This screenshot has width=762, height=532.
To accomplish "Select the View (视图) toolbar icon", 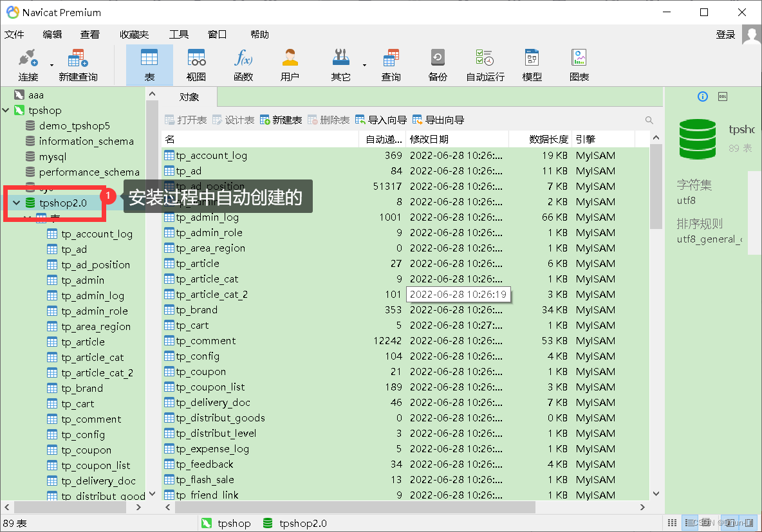I will pos(196,65).
